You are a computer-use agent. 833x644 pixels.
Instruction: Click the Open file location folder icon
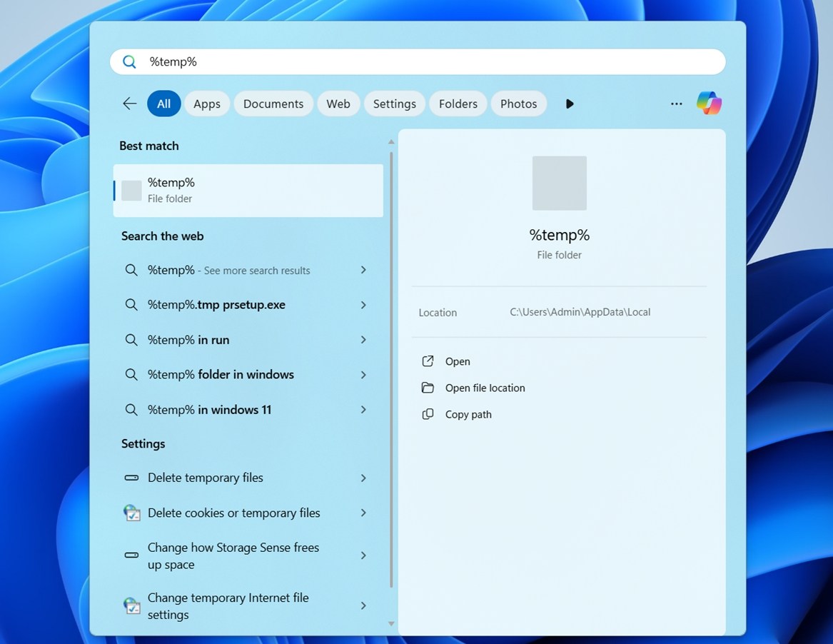428,388
